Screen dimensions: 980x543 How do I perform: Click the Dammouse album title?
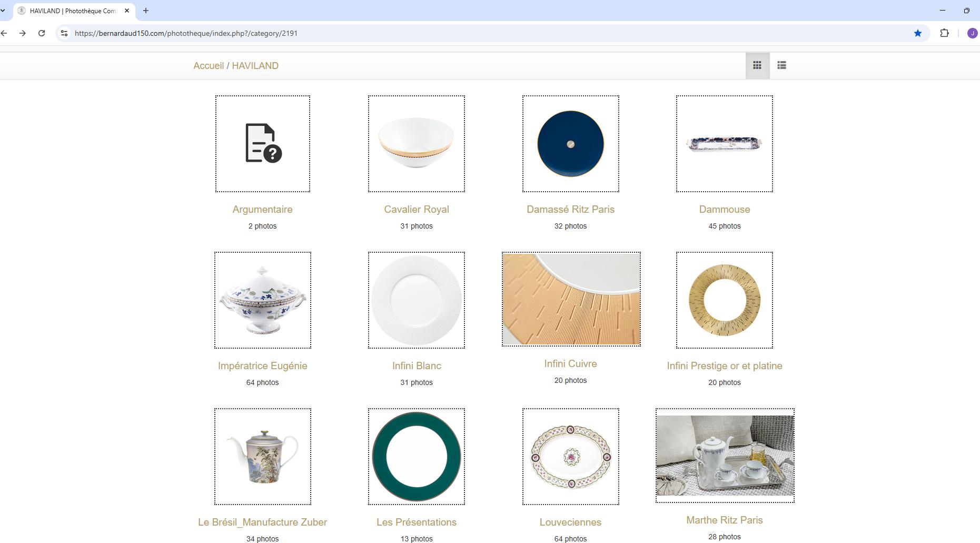pos(725,209)
